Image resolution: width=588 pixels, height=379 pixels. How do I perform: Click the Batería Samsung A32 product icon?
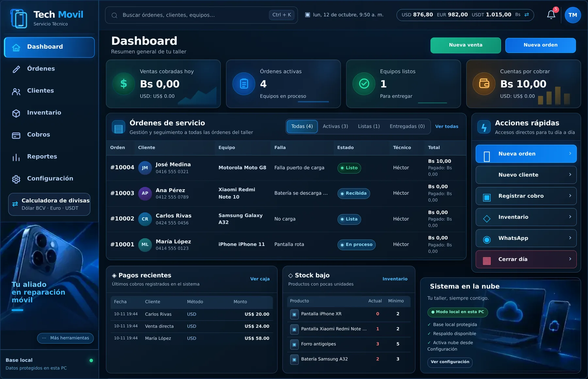click(294, 359)
